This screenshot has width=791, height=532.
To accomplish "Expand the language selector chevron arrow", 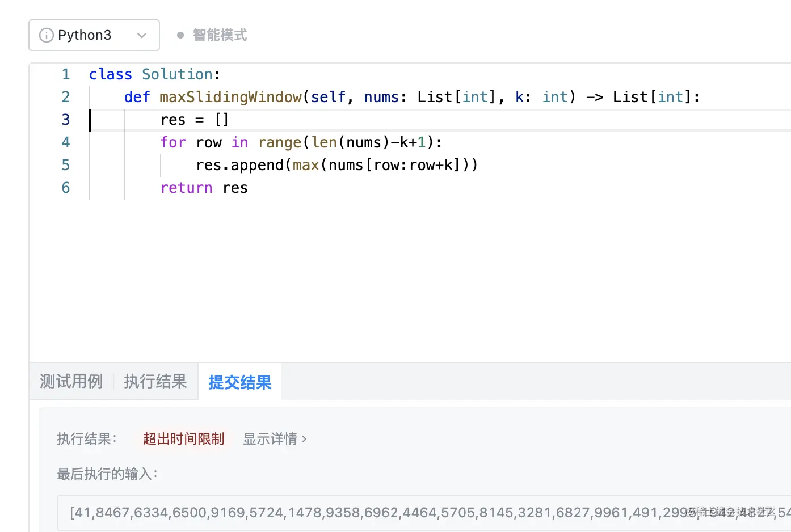I will [x=142, y=35].
